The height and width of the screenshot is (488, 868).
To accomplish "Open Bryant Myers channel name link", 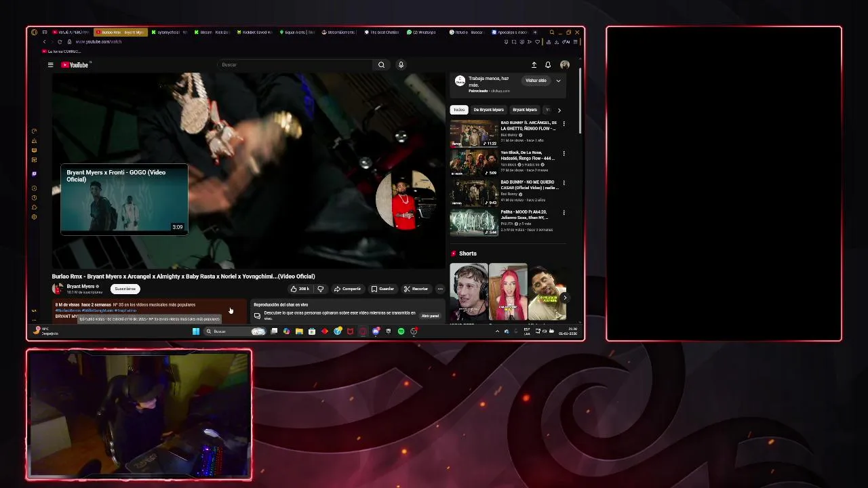I will tap(81, 287).
